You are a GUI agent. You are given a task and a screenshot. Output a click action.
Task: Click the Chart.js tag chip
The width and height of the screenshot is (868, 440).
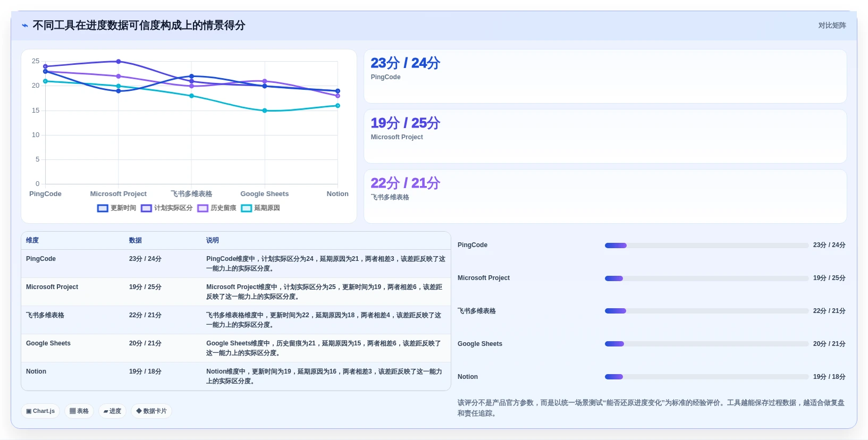[x=40, y=411]
